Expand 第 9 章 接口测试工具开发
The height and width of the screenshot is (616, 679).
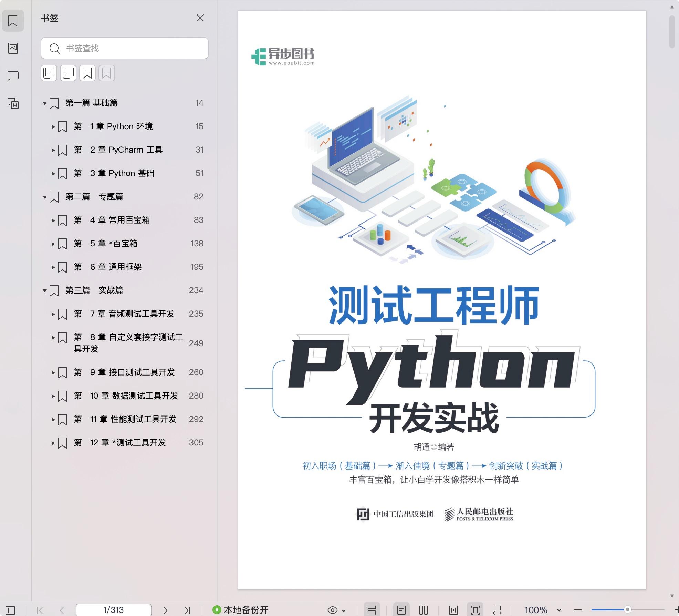[x=53, y=372]
